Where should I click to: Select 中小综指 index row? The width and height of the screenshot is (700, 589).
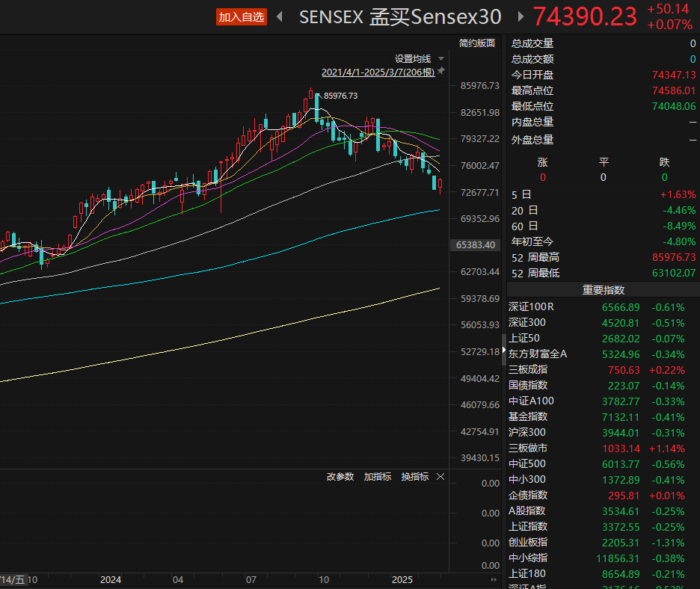(x=603, y=558)
